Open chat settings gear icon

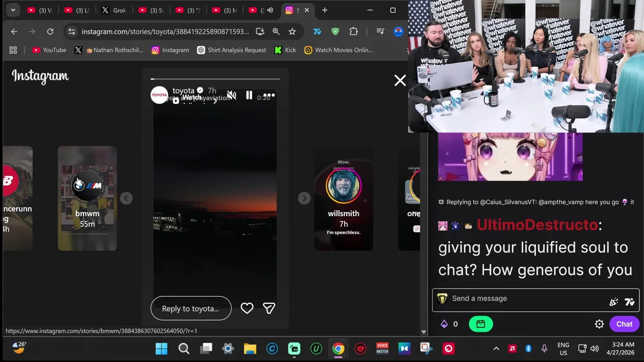(599, 324)
